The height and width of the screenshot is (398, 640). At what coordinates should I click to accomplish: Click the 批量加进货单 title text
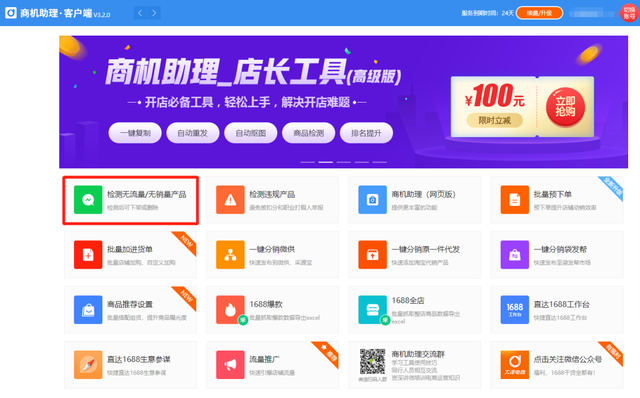[130, 249]
